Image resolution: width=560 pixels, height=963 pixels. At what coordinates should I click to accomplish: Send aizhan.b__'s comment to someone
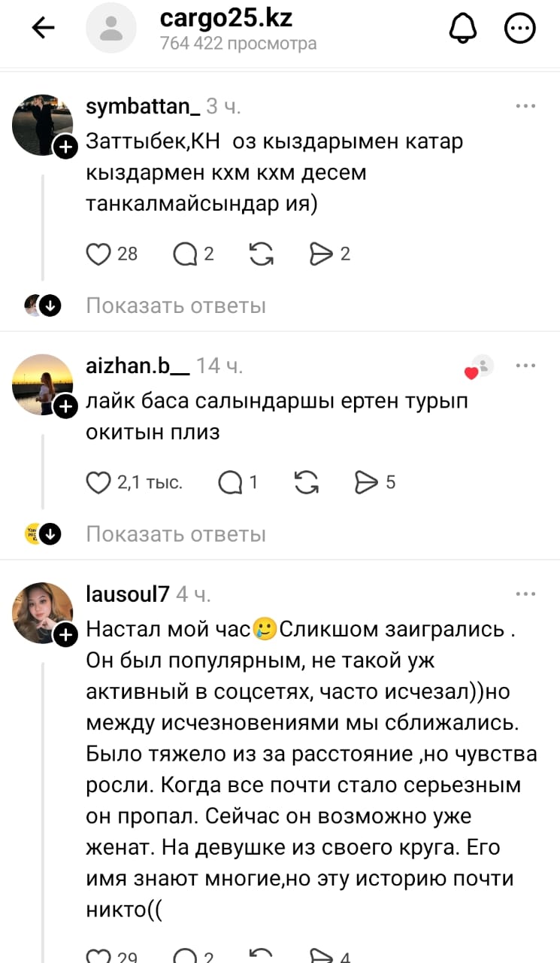coord(366,482)
